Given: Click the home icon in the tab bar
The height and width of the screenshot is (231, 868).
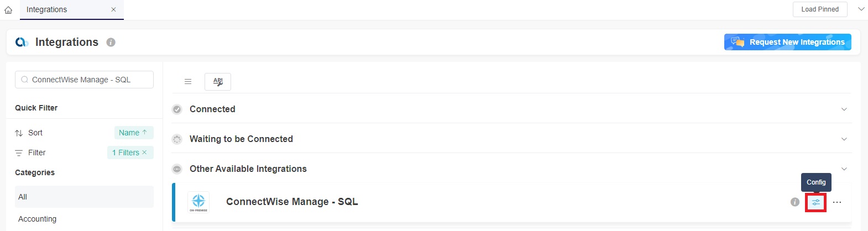Looking at the screenshot, I should pos(8,10).
